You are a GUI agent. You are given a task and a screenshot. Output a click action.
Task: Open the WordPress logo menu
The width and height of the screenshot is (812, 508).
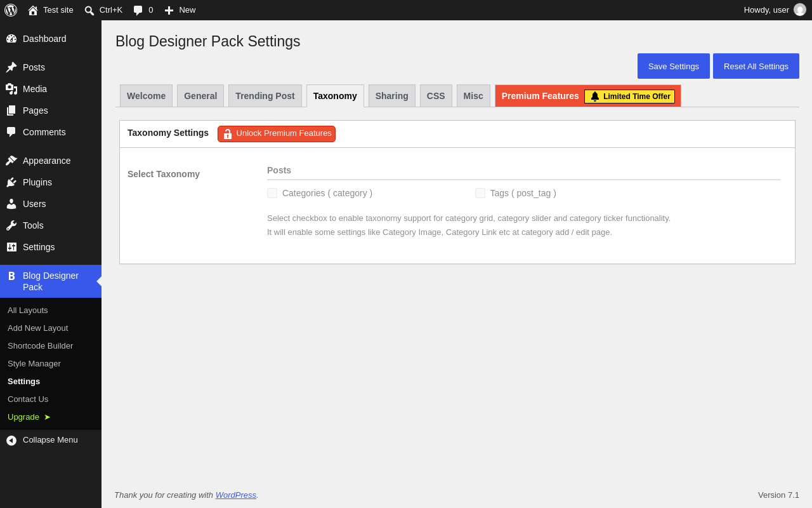tap(11, 10)
